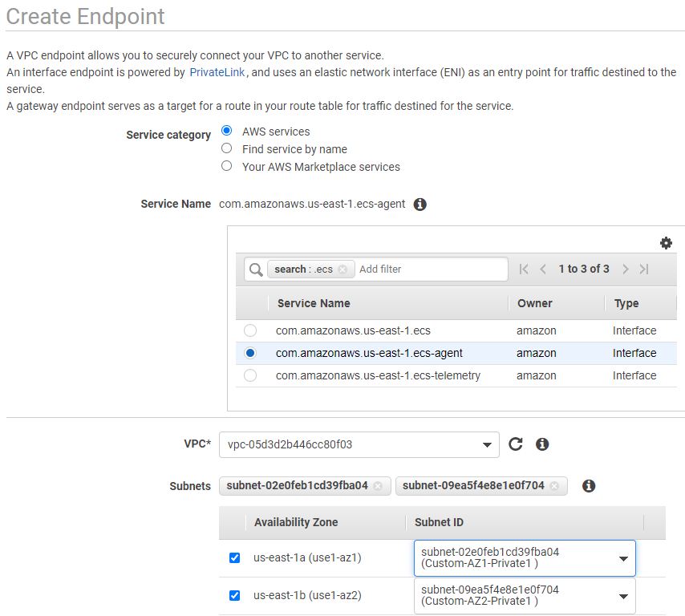The image size is (685, 616).
Task: Click the info icon next to VPC refresh
Action: click(542, 444)
